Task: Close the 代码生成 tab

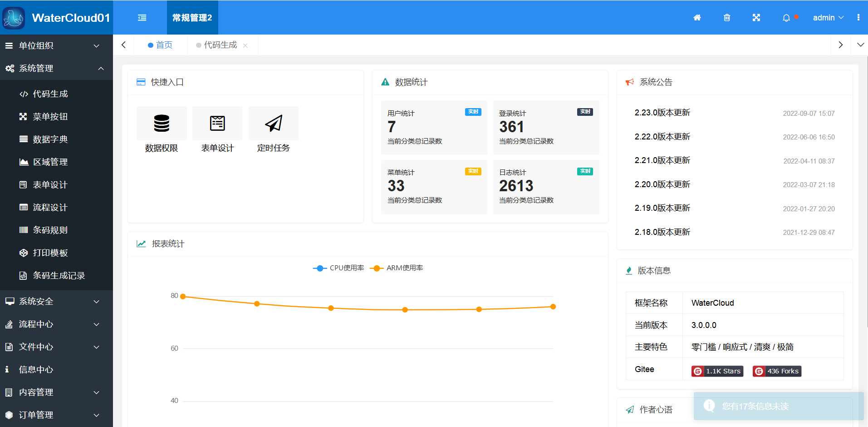Action: [245, 45]
